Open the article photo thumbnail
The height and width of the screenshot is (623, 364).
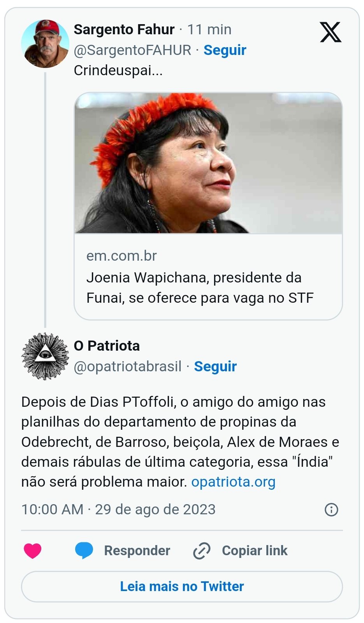[208, 163]
